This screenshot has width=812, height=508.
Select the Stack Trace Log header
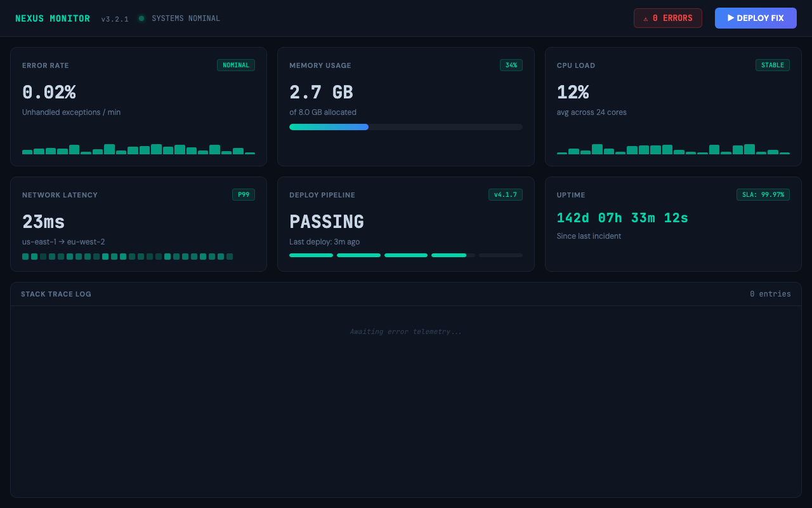[56, 294]
